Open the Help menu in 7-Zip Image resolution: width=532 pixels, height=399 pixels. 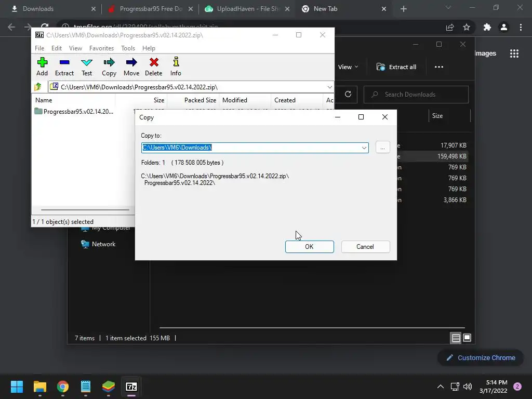pos(149,48)
